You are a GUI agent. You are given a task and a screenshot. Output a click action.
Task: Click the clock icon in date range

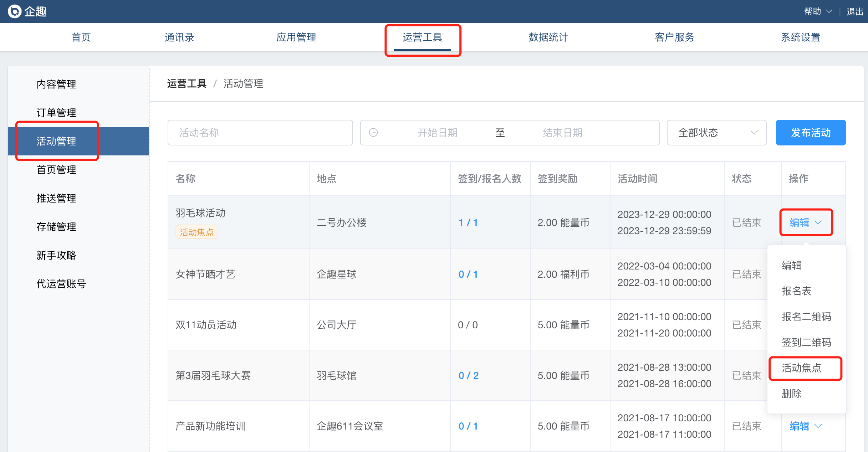(373, 133)
